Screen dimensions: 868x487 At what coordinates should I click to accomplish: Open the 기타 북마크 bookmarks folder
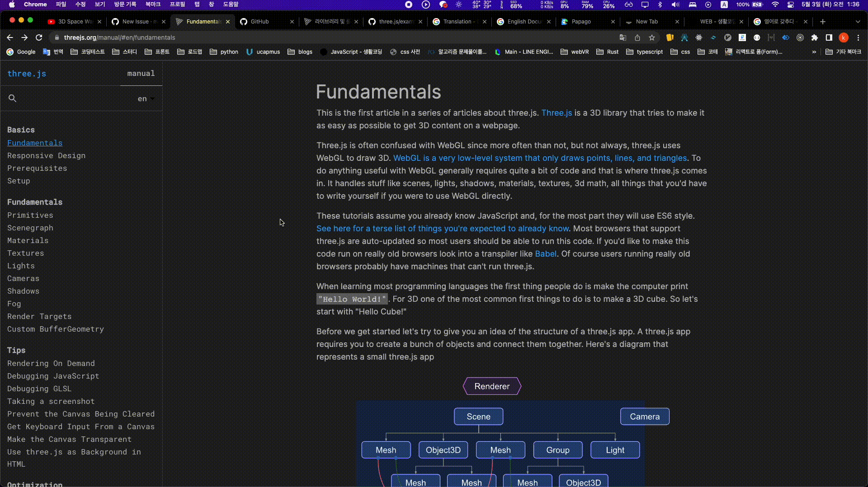[844, 52]
